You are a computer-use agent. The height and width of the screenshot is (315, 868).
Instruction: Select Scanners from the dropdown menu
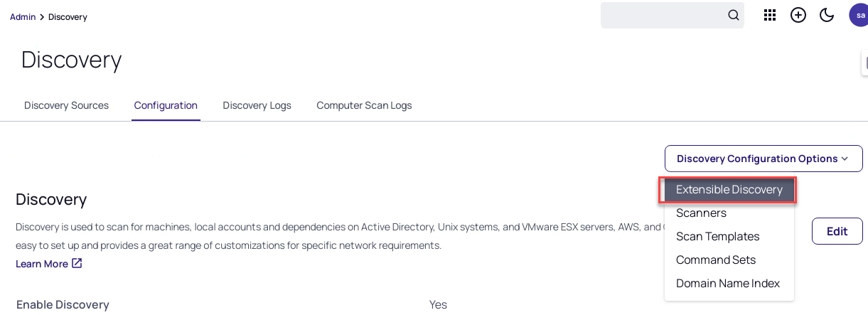[x=701, y=213]
